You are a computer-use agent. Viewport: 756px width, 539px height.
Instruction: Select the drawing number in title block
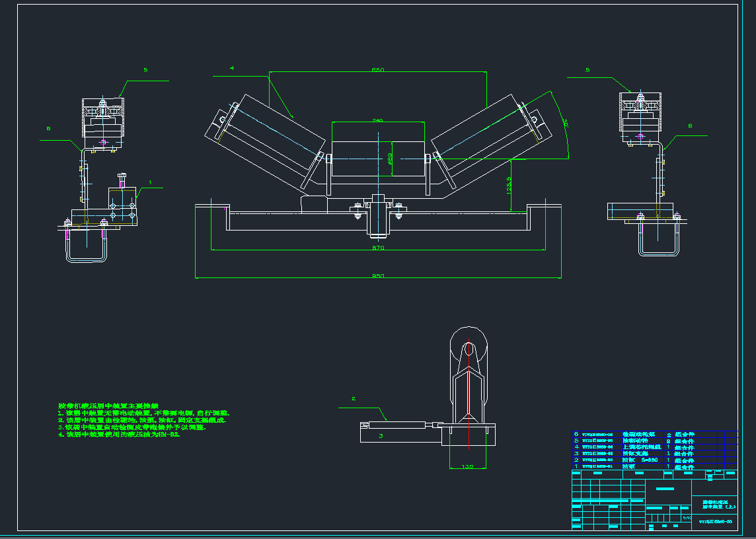click(715, 521)
